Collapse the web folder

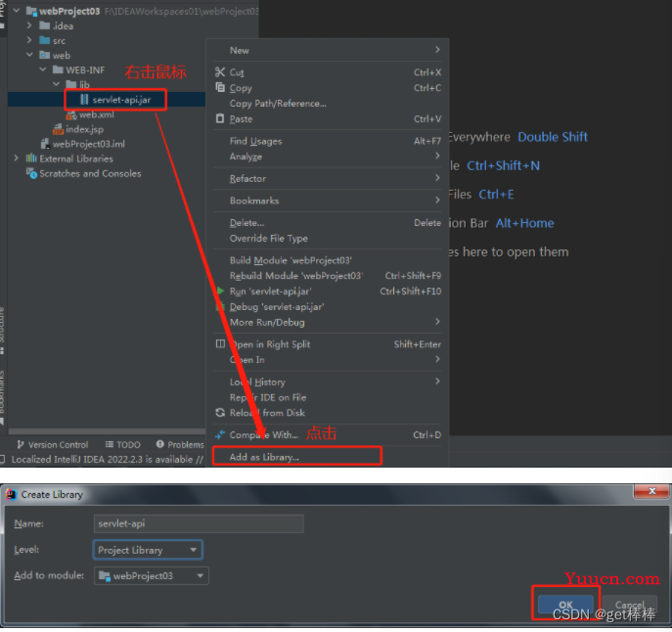[29, 55]
